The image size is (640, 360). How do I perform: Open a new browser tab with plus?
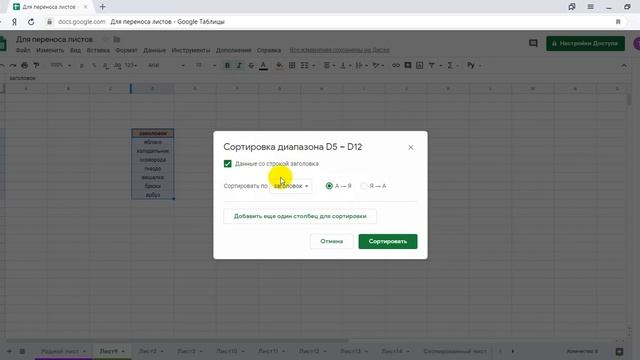click(x=102, y=7)
